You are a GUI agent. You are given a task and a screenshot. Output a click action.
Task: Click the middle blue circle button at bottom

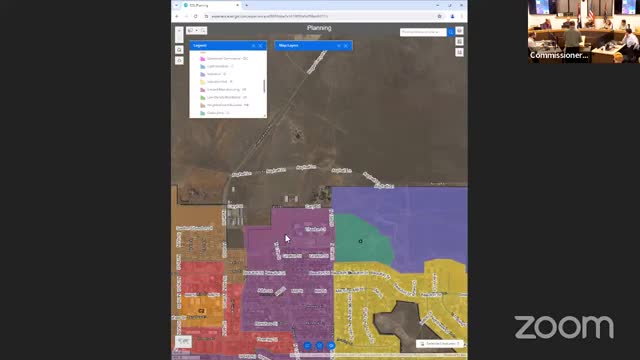(x=319, y=346)
